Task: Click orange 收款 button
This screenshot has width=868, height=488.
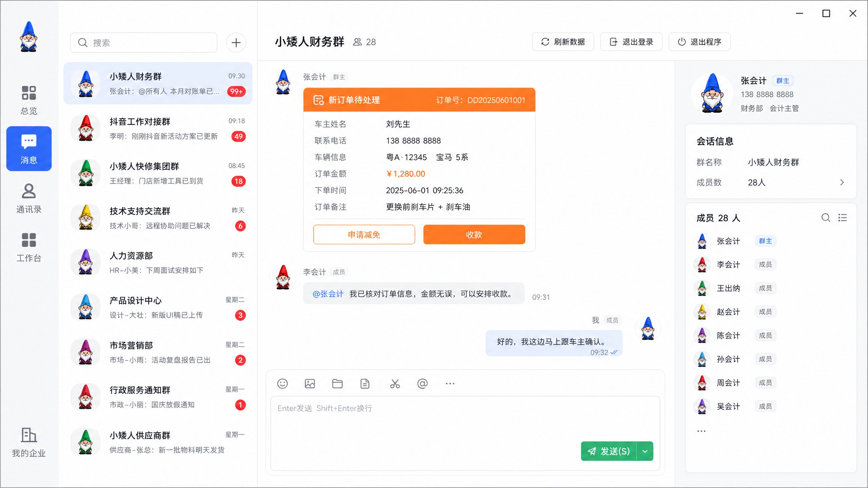Action: click(474, 235)
